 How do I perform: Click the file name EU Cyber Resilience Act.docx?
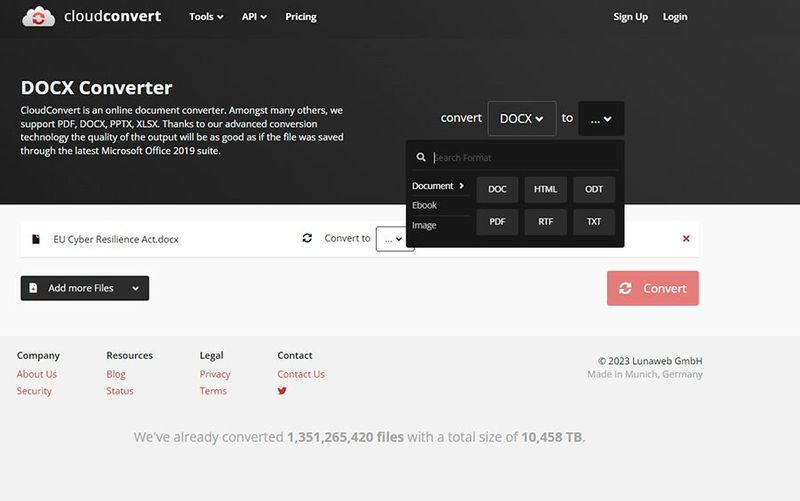pyautogui.click(x=116, y=239)
